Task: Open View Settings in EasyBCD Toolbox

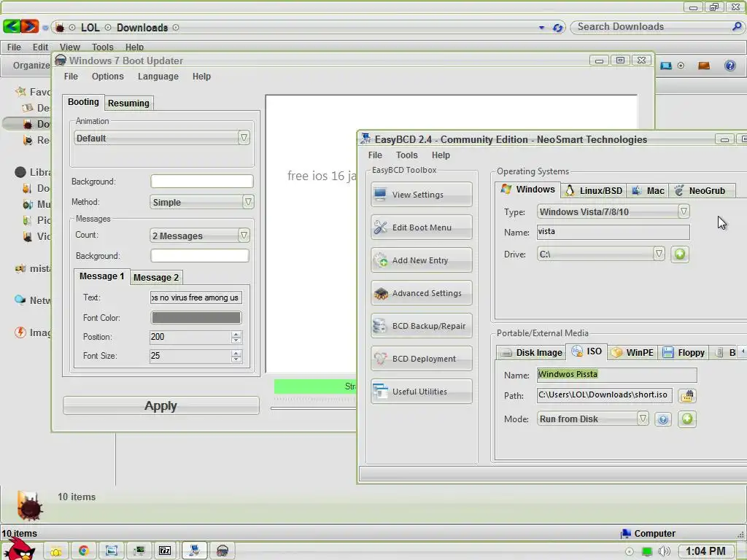Action: point(421,194)
